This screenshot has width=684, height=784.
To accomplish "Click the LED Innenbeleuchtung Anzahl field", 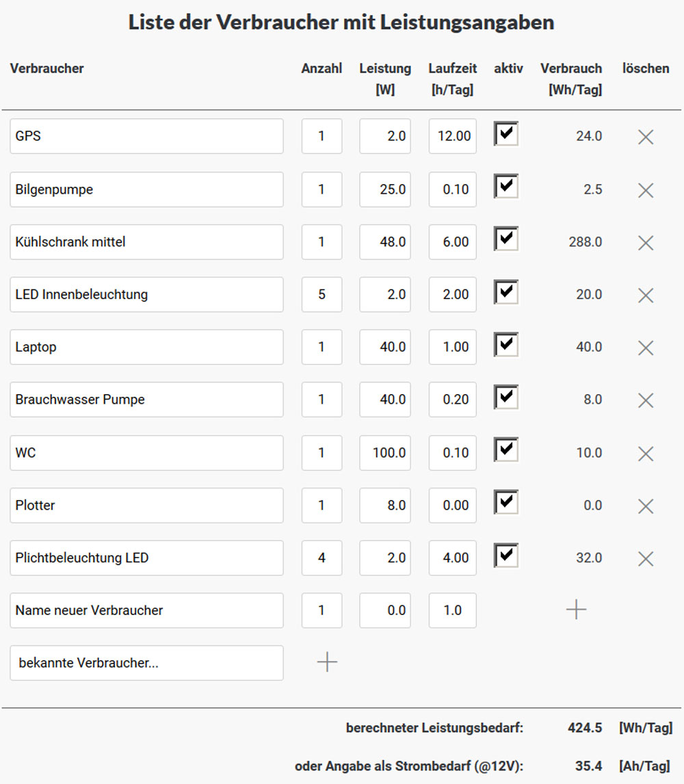I will (x=321, y=295).
